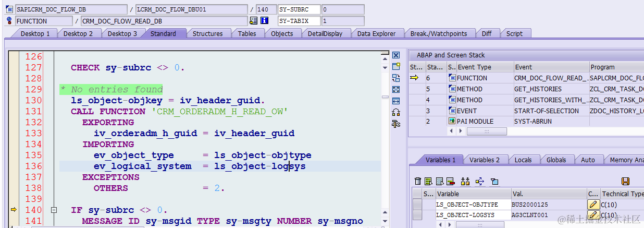Click the LS_OBJECT-OBJTYPE variable name field

point(473,205)
